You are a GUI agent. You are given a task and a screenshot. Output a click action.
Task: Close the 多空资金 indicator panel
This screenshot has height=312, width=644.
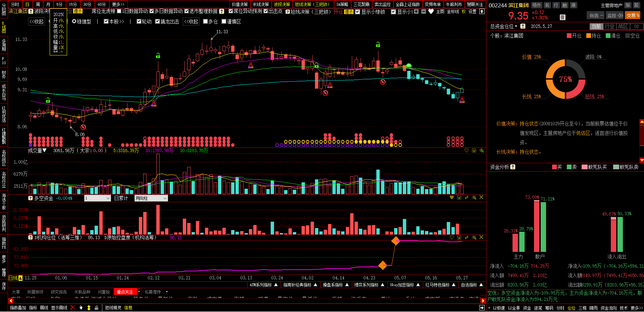(481, 197)
